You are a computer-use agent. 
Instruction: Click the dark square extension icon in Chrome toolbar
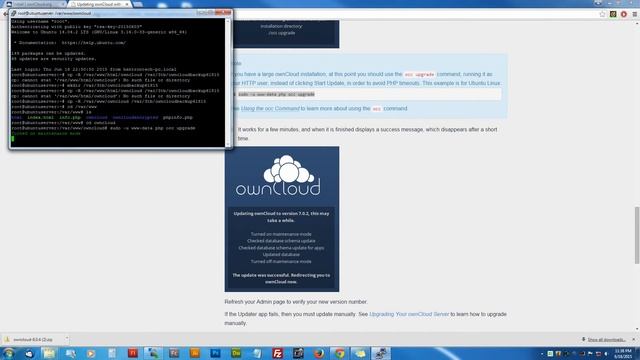pos(613,14)
